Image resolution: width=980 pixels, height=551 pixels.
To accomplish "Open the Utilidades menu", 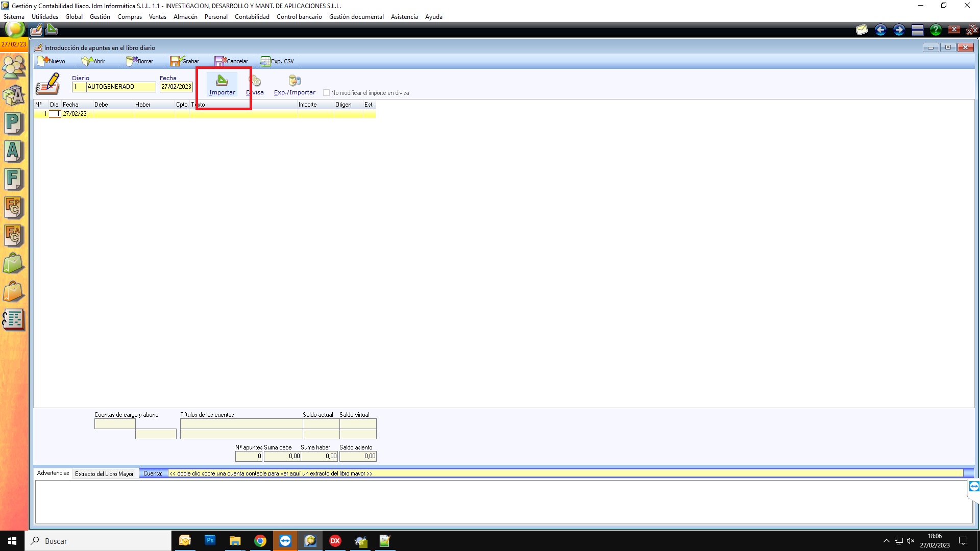I will point(45,17).
